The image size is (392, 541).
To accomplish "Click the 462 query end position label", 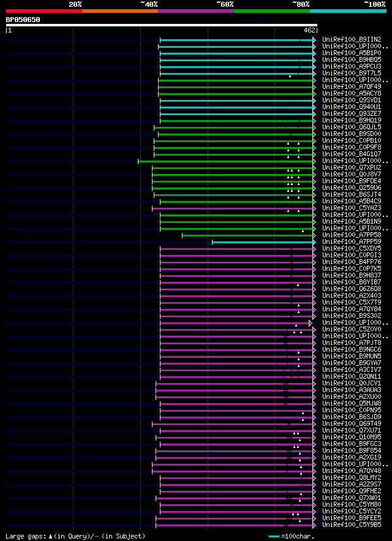I will click(309, 31).
